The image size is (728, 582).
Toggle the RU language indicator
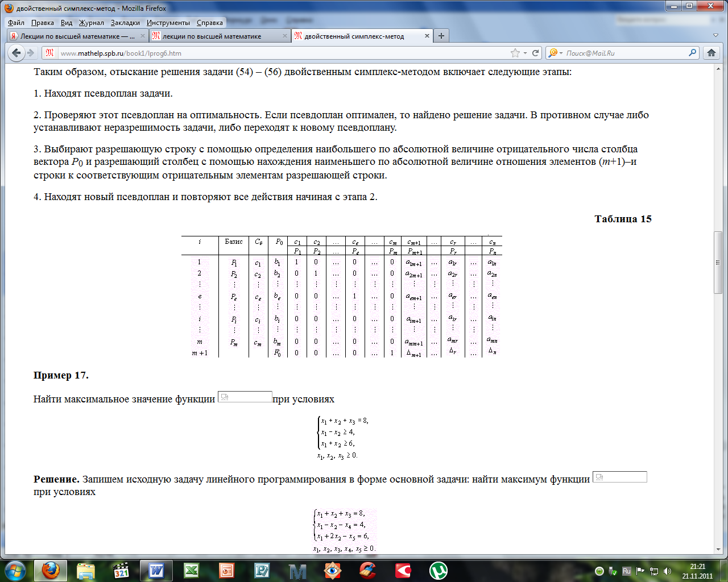[626, 571]
